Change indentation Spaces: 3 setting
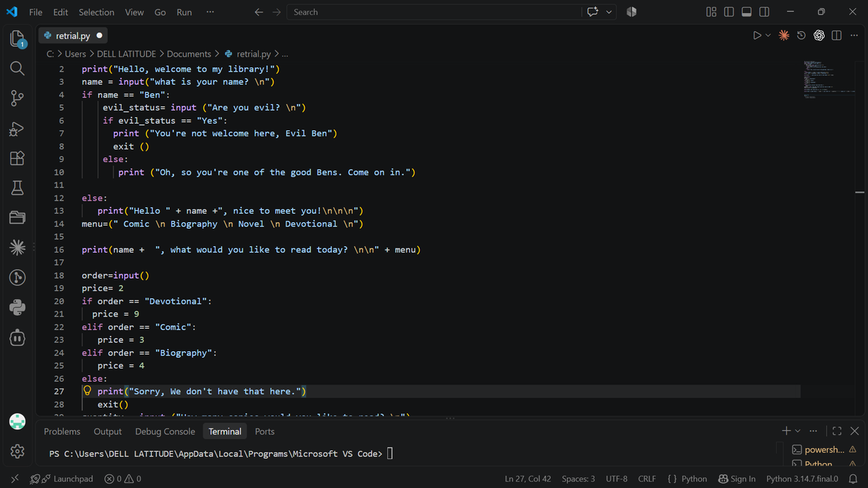This screenshot has height=488, width=868. pos(579,479)
